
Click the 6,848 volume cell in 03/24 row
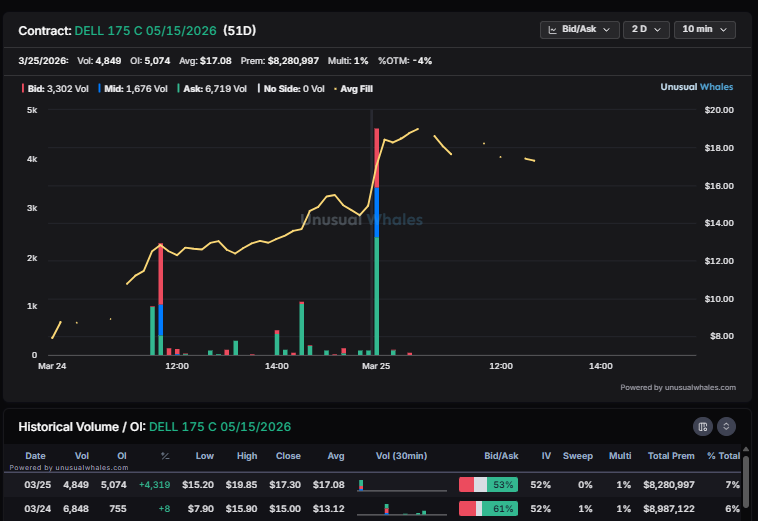pos(76,508)
